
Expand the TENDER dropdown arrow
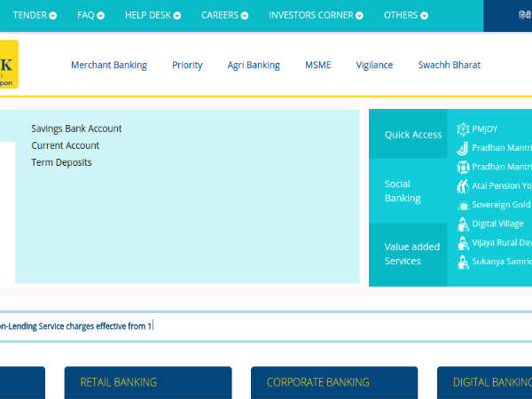point(53,16)
